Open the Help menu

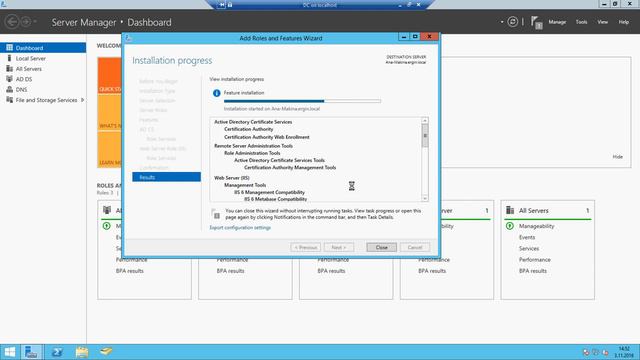[623, 22]
